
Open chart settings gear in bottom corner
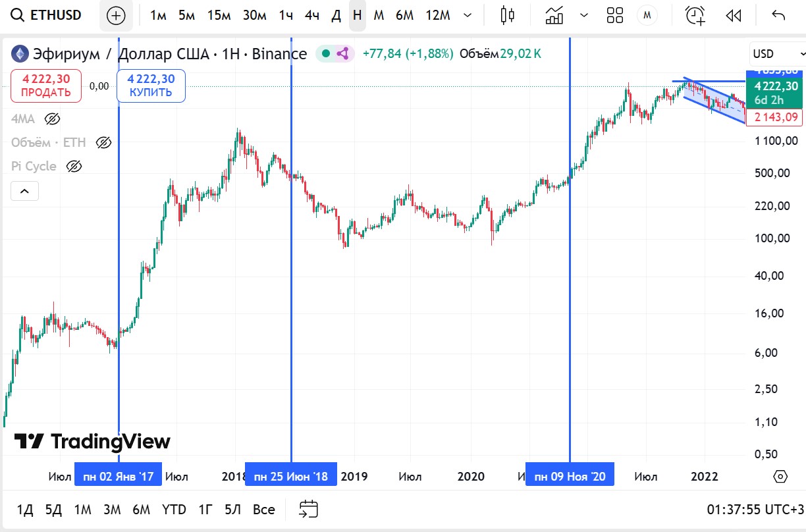tap(780, 477)
